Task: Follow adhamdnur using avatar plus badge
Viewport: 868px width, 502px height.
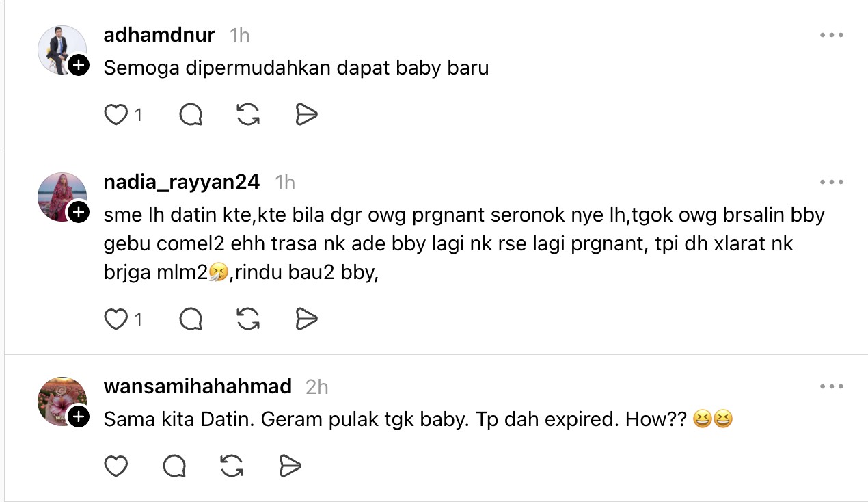Action: point(79,66)
